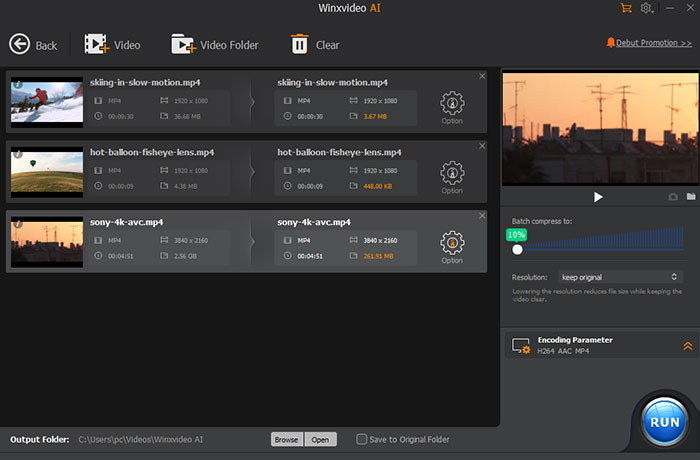Click the H264 AAC MP4 text
Image resolution: width=700 pixels, height=460 pixels.
[563, 351]
